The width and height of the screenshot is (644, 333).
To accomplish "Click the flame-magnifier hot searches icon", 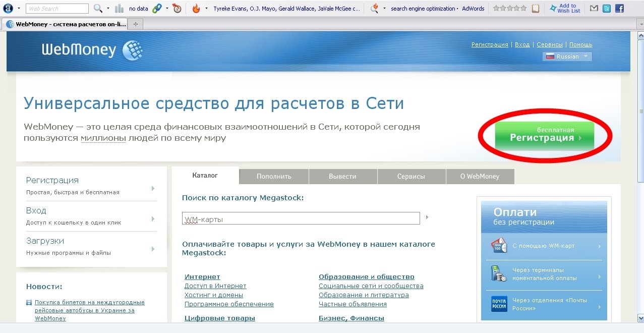I will point(374,9).
